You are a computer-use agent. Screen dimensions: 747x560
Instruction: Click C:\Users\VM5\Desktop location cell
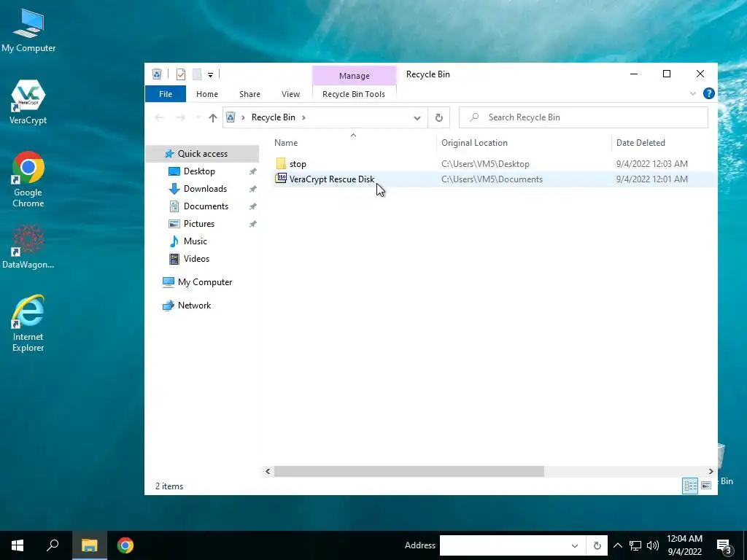(485, 164)
